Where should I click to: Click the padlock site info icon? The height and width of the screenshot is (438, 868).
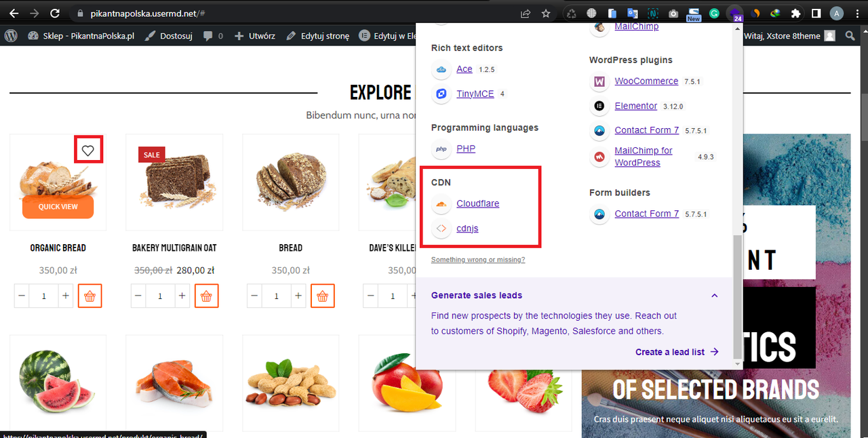pos(80,14)
